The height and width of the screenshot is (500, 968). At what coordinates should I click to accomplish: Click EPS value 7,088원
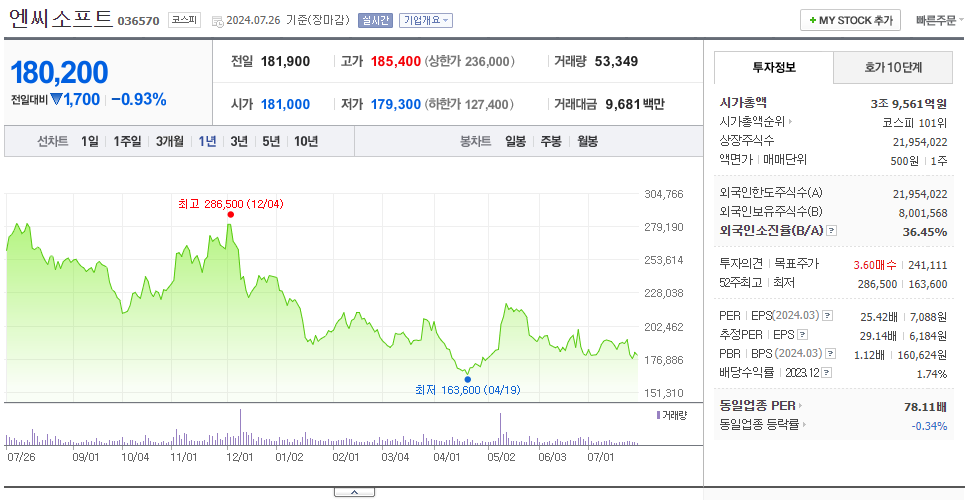(928, 317)
